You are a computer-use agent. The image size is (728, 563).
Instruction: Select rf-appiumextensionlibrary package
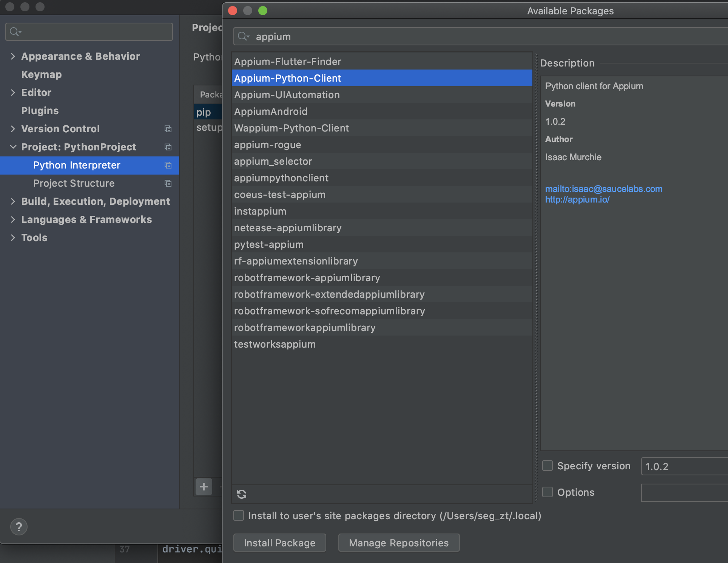point(382,261)
